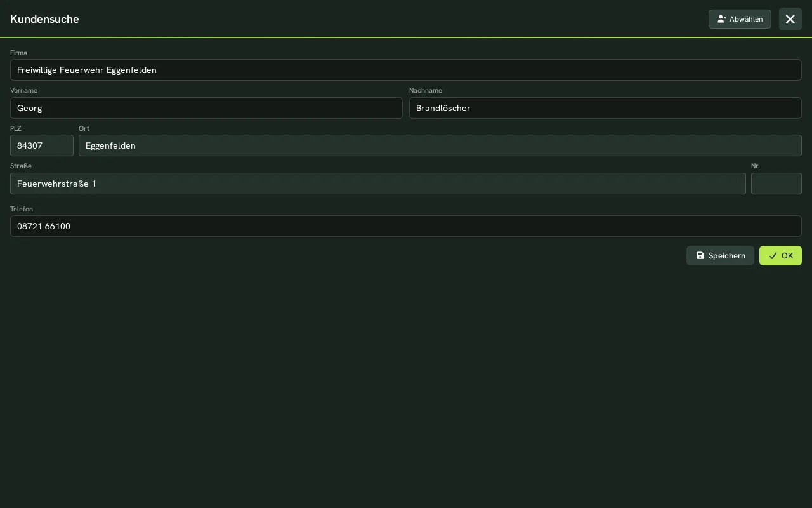
Task: Focus the PLZ field with 84307
Action: [x=42, y=145]
